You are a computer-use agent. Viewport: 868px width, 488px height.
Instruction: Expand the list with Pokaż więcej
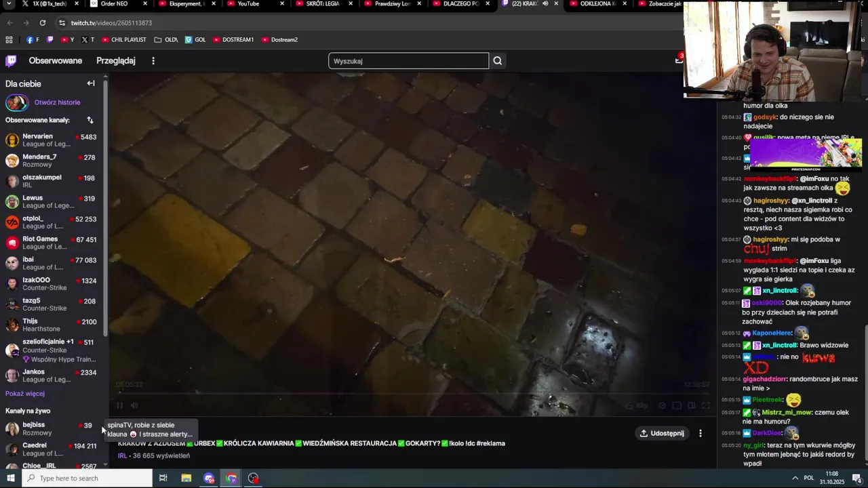point(25,394)
